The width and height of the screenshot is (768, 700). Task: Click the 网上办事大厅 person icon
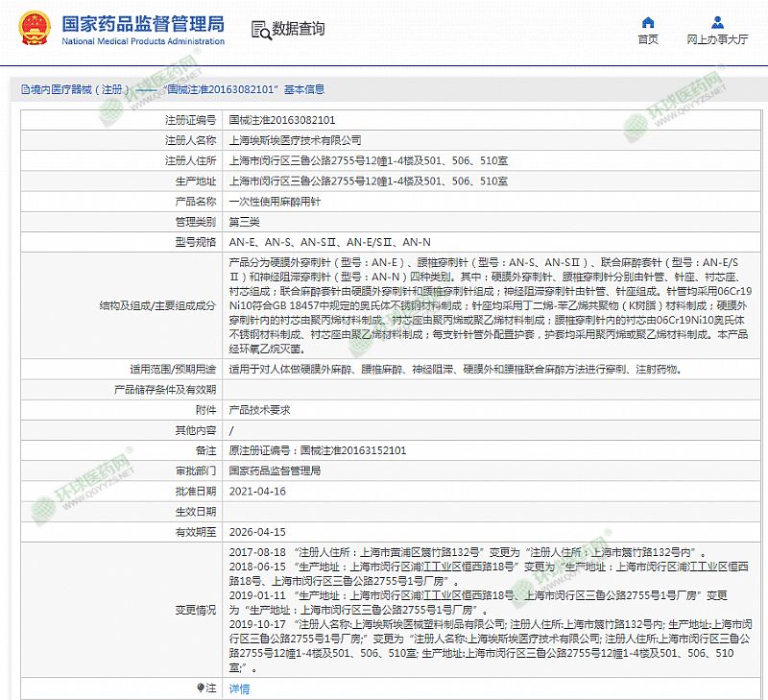tap(717, 21)
